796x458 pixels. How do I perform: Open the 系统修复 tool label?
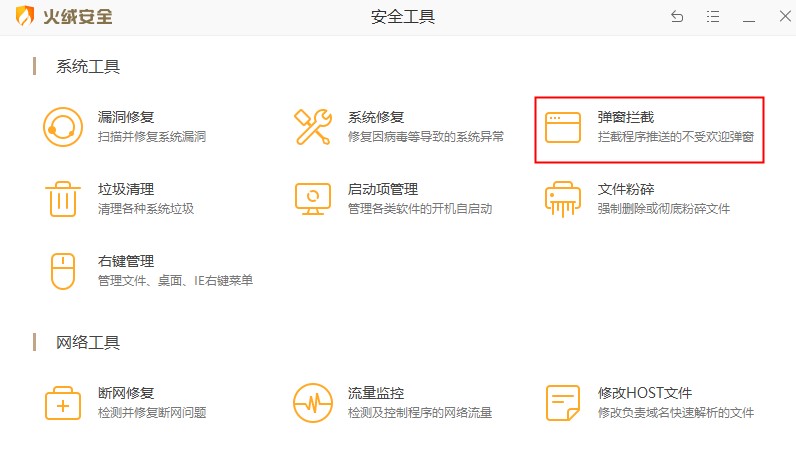(x=376, y=117)
